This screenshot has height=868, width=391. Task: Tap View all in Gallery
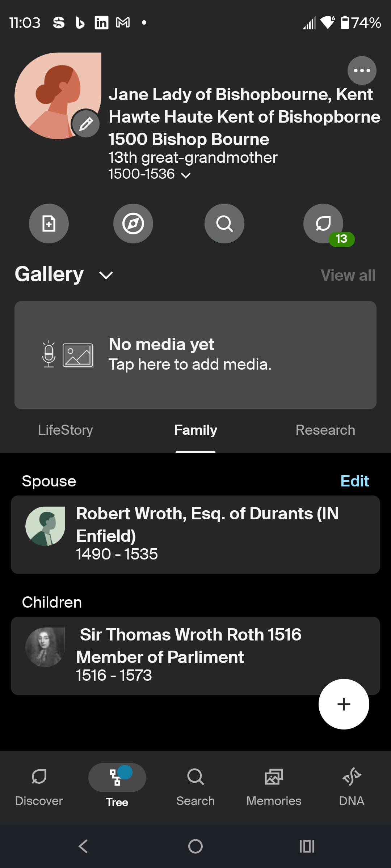point(348,275)
